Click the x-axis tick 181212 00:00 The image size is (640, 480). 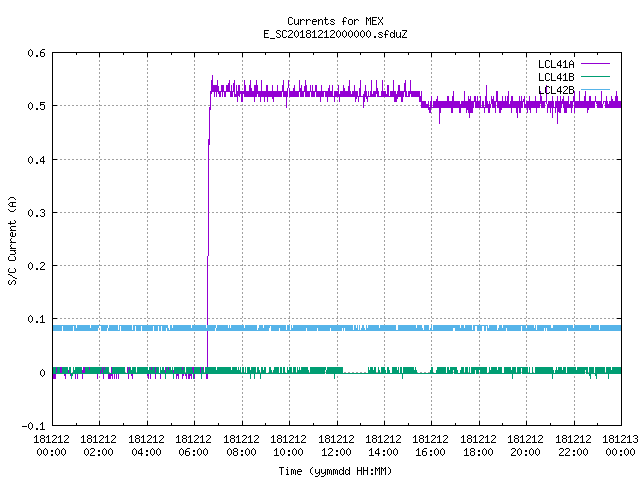tap(51, 445)
